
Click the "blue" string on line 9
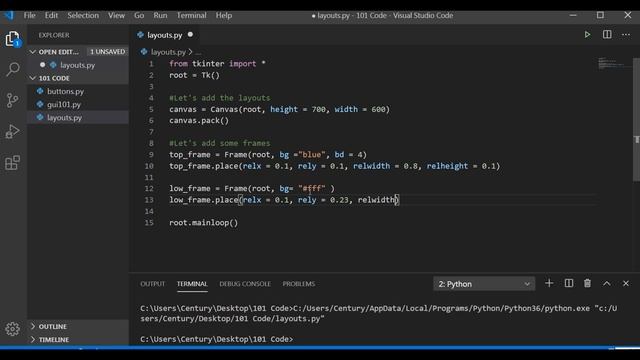coord(312,155)
